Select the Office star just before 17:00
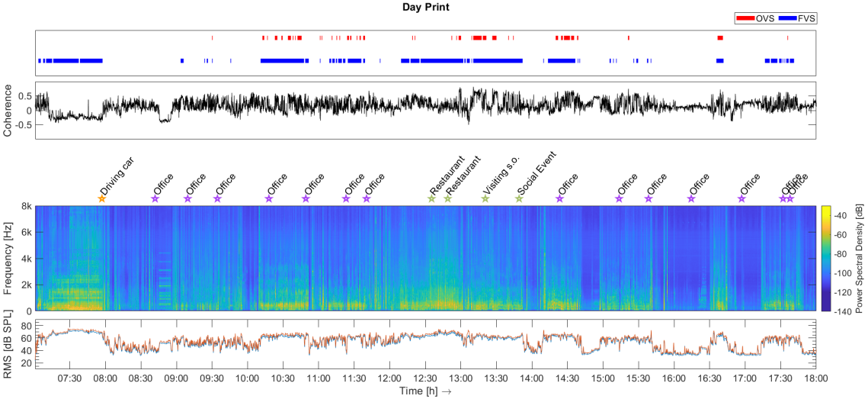 741,198
